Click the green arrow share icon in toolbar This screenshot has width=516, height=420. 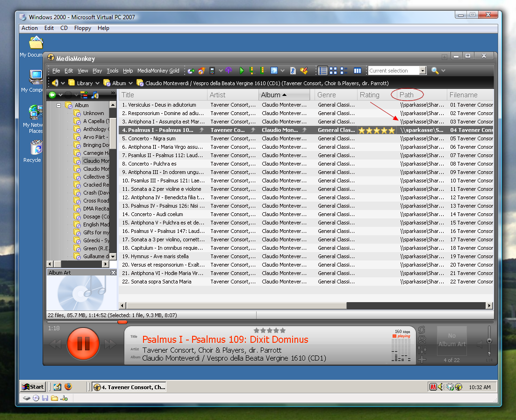click(x=191, y=71)
